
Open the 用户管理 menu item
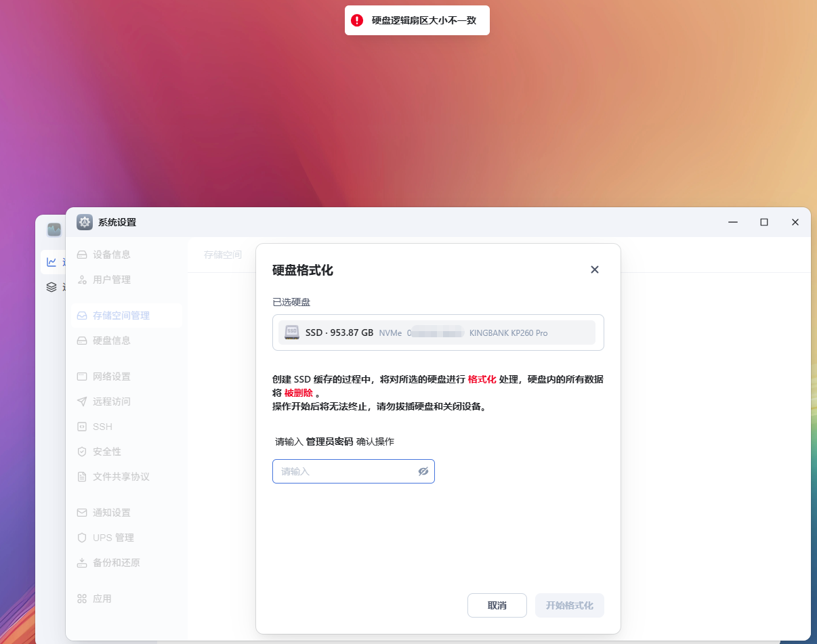[x=127, y=280]
